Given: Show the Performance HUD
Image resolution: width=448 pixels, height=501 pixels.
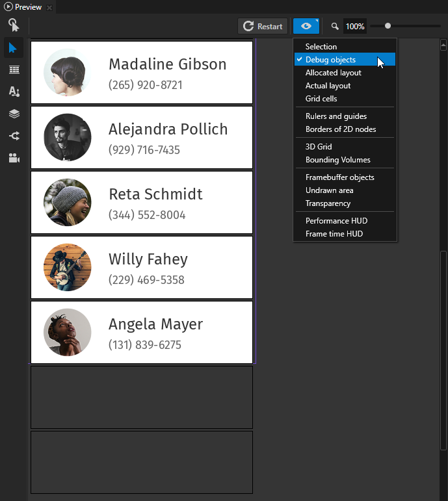Looking at the screenshot, I should [336, 221].
